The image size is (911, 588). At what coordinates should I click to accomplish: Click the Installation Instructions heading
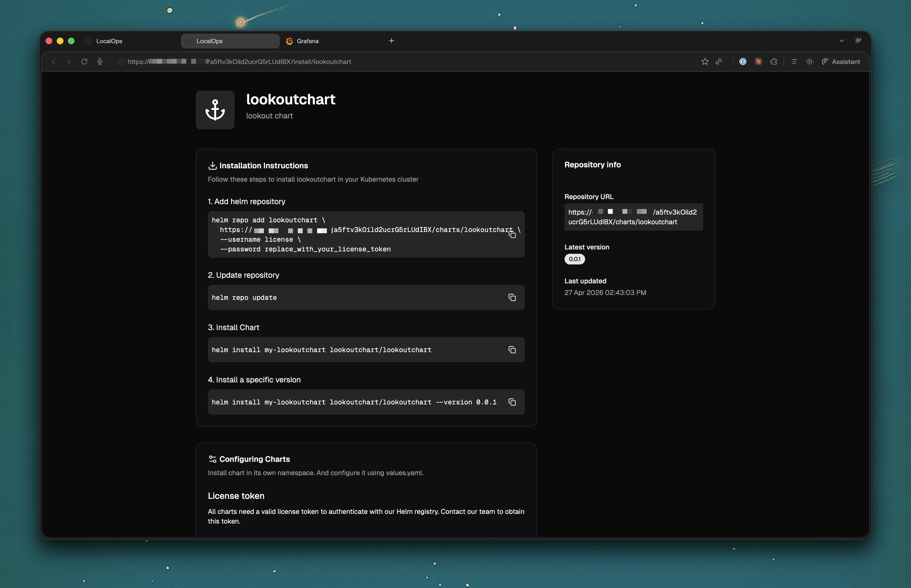pyautogui.click(x=264, y=166)
